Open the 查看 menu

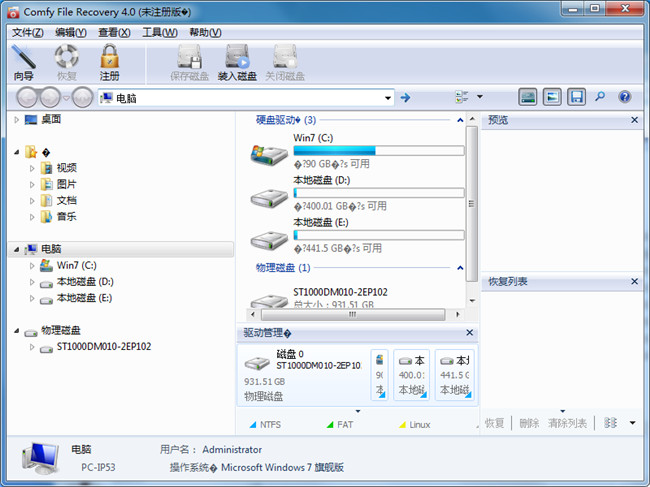click(114, 32)
